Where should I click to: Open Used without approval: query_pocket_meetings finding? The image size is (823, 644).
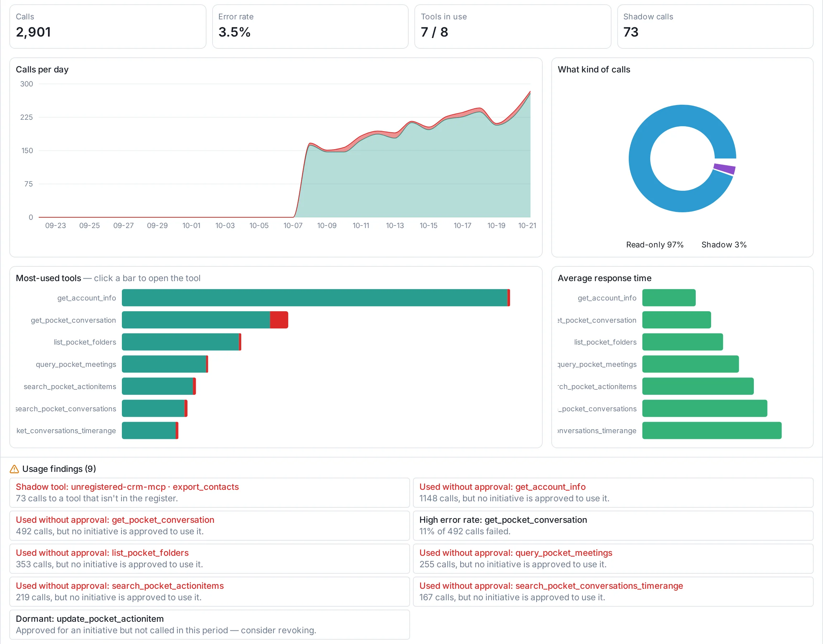tap(613, 558)
